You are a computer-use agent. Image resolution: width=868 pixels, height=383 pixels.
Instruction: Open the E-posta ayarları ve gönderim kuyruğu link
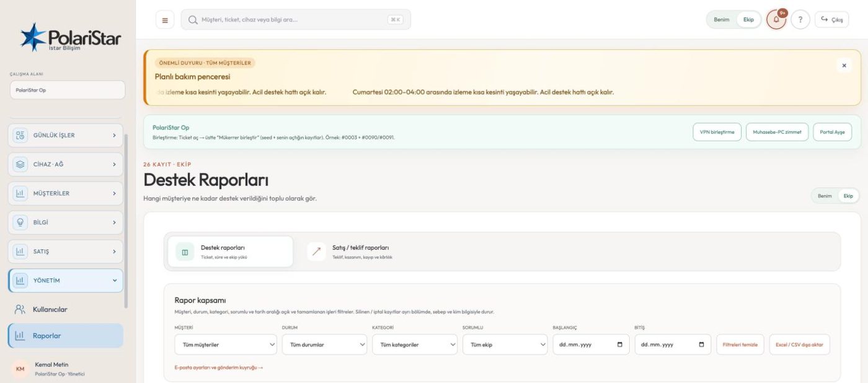[x=219, y=368]
